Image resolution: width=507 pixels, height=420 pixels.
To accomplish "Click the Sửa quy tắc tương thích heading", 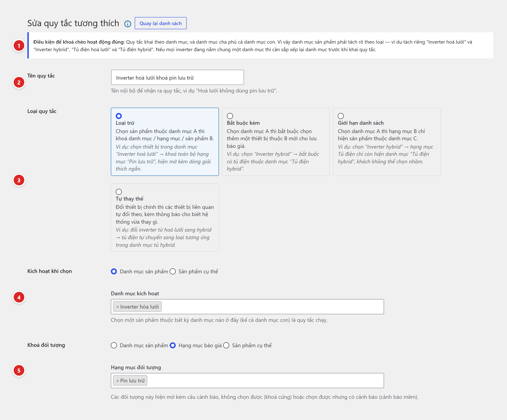I will [x=73, y=23].
